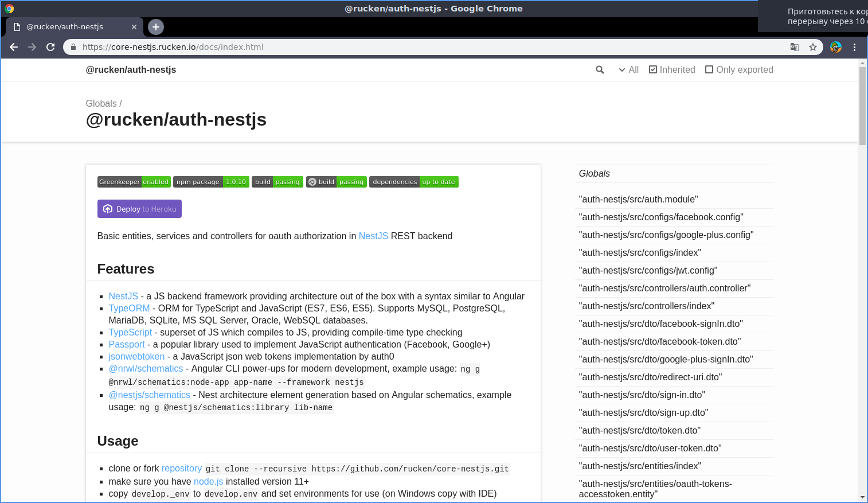Enable the Only exported checkbox
868x503 pixels.
pos(739,70)
